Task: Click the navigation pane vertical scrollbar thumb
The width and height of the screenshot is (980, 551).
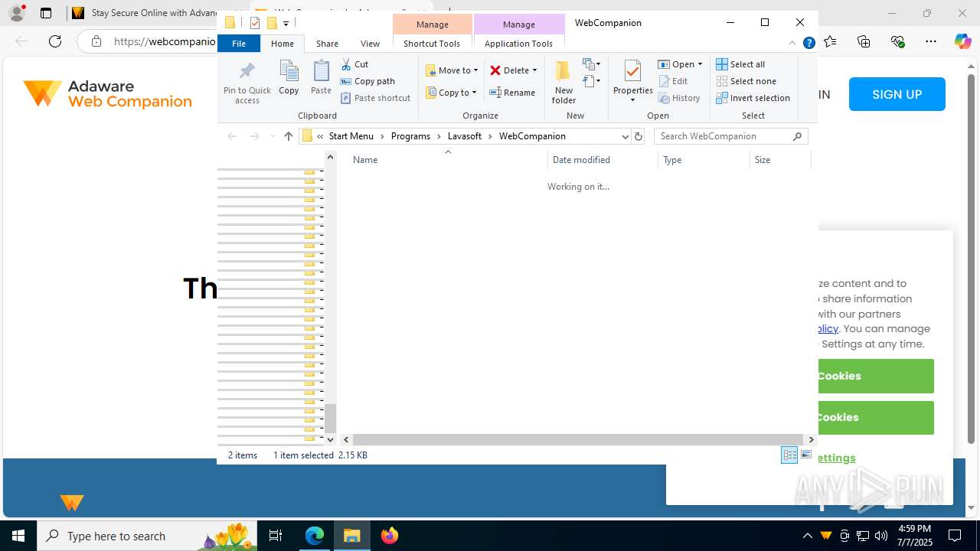Action: pos(330,418)
